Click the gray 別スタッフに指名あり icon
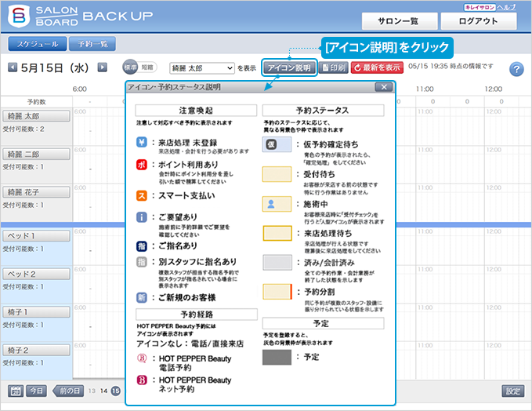Image resolution: width=532 pixels, height=411 pixels. [x=142, y=261]
